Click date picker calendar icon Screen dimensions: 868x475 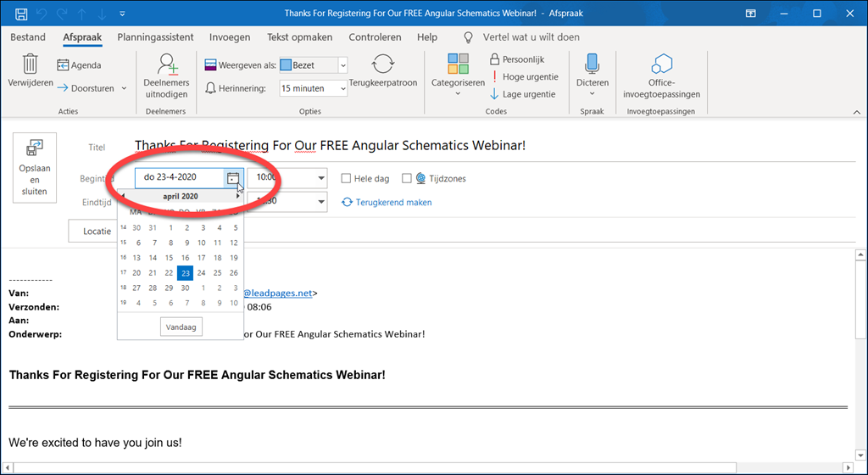tap(233, 178)
